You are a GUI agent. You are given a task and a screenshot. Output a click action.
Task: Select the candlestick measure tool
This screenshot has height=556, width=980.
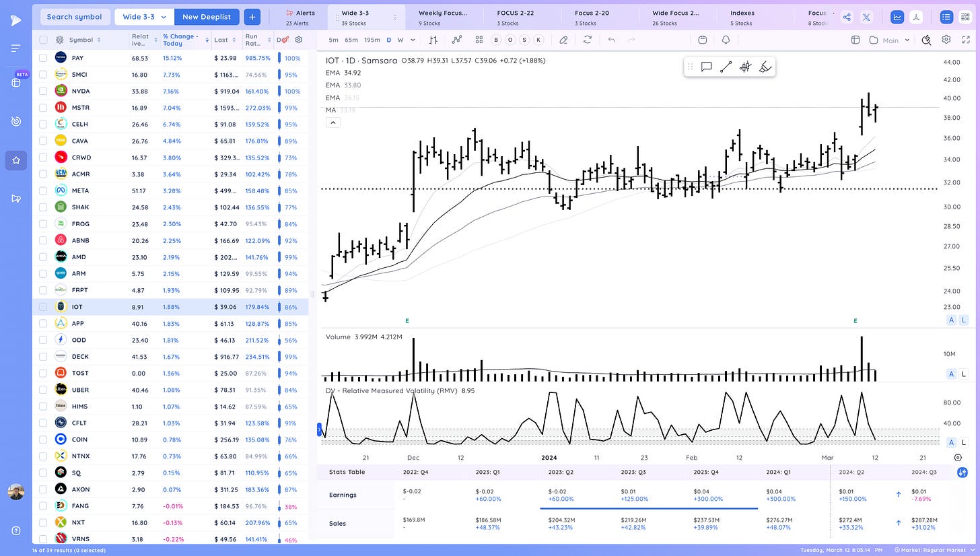click(745, 67)
